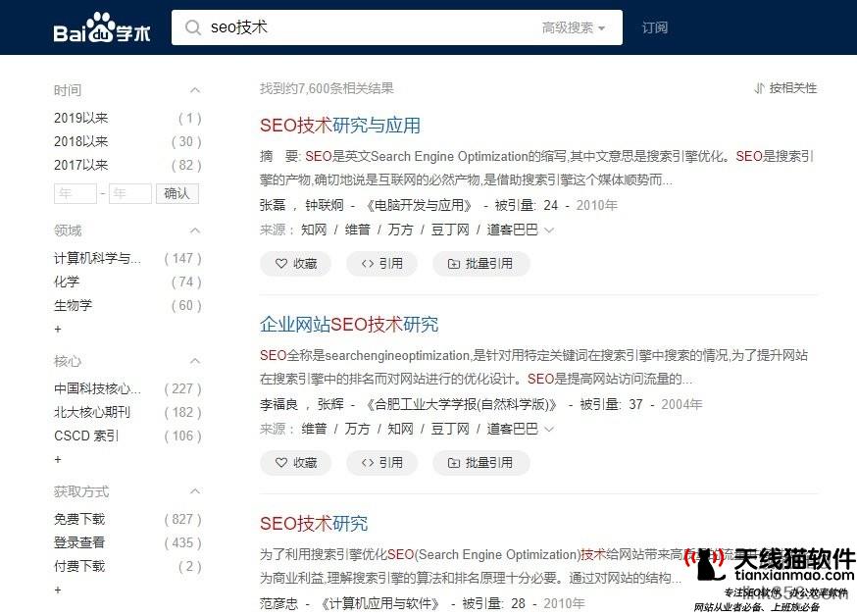
Task: Expand more options under 核心 plus
Action: point(58,460)
